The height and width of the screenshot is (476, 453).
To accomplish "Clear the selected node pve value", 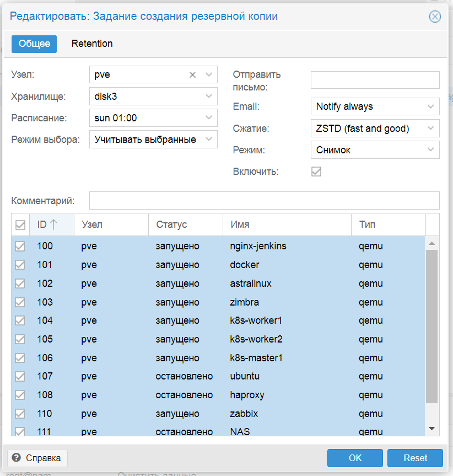I will pyautogui.click(x=192, y=75).
